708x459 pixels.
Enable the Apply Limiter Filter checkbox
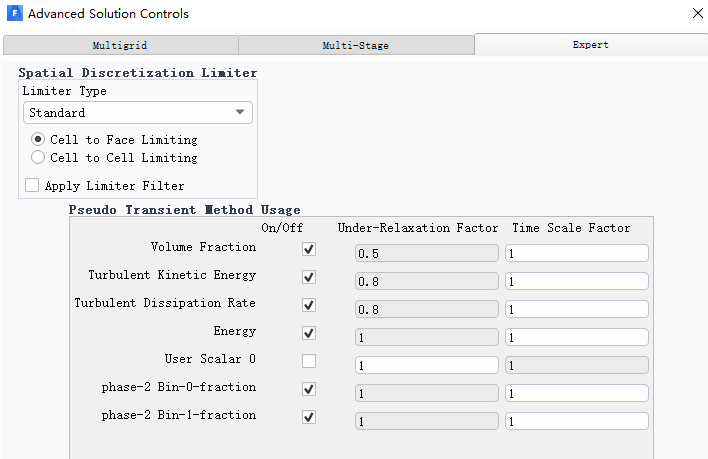coord(32,186)
